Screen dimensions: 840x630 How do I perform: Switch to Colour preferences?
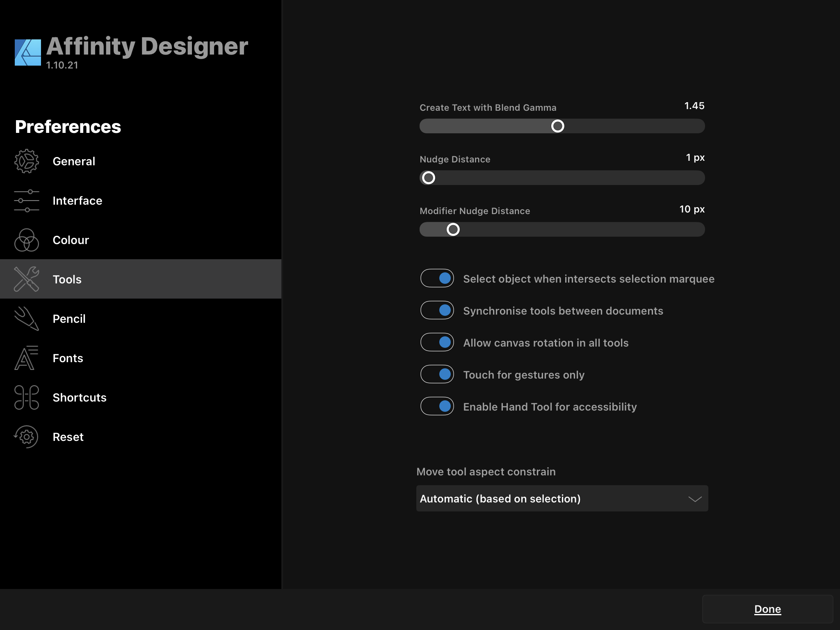pos(141,240)
